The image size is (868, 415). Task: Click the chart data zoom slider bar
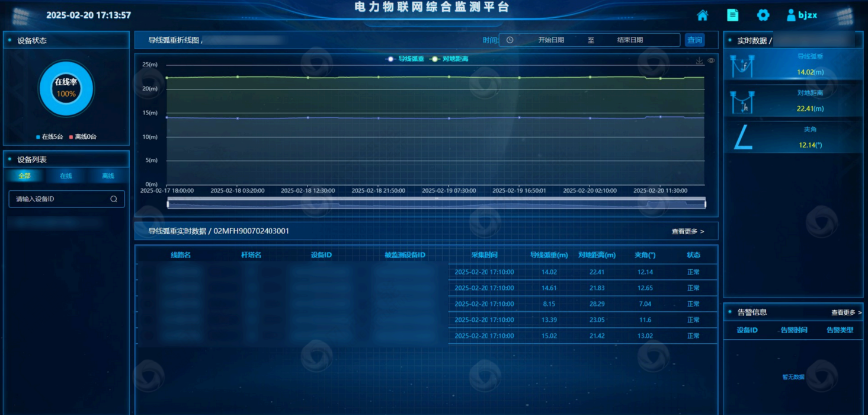pyautogui.click(x=436, y=204)
